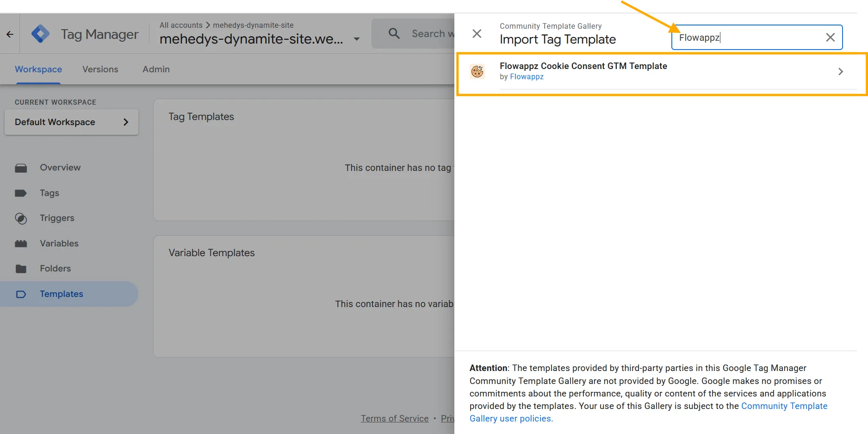
Task: Open Variables in the sidebar
Action: pyautogui.click(x=59, y=244)
